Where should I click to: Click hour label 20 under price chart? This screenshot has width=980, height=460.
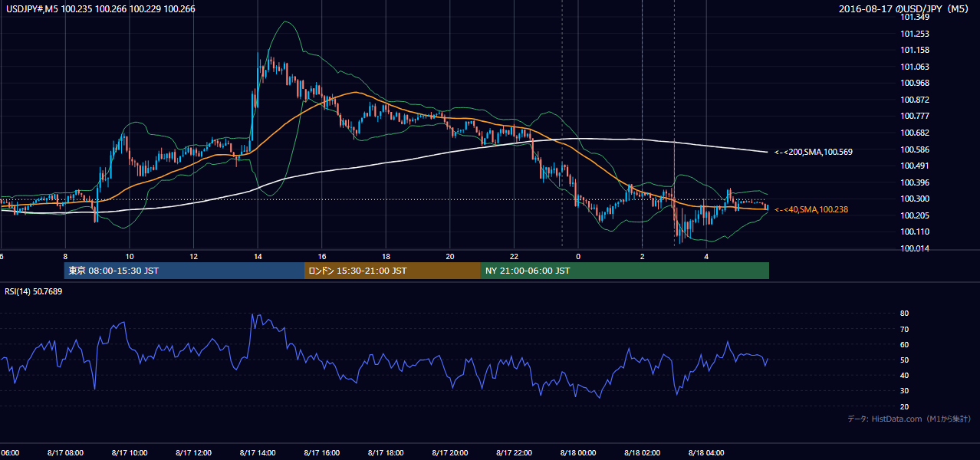(x=450, y=257)
